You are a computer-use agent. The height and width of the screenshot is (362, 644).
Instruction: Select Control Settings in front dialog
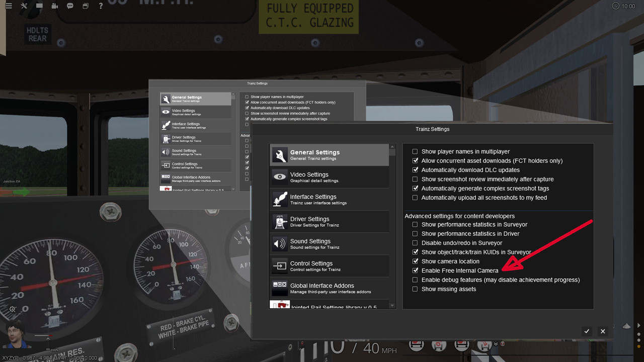tap(330, 265)
